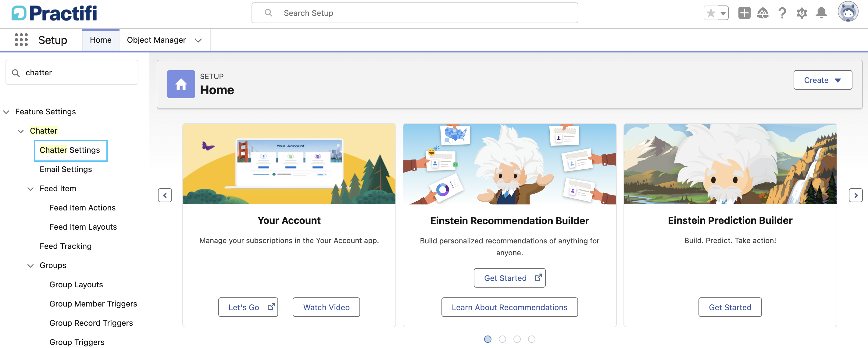Open the App Launcher grid icon
The image size is (868, 348).
coord(21,40)
